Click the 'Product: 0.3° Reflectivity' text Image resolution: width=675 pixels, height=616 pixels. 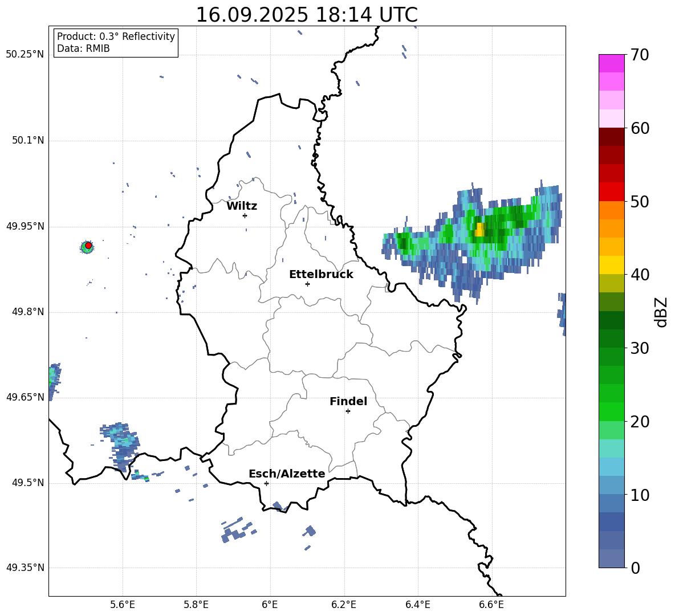(116, 36)
